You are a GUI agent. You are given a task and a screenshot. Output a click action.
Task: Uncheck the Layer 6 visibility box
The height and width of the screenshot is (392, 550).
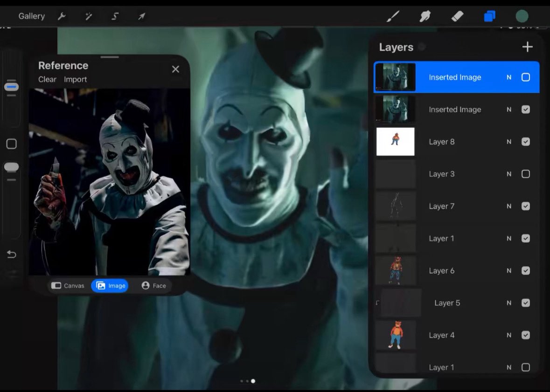click(x=525, y=271)
